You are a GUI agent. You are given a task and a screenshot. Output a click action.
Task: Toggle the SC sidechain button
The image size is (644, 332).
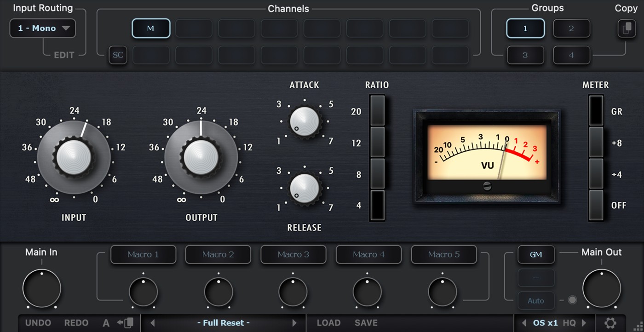[x=118, y=55]
